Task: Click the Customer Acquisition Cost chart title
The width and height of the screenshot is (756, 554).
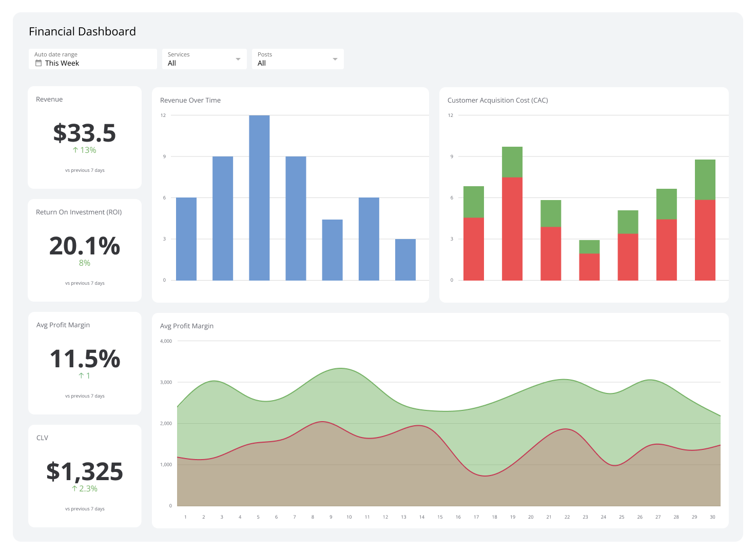Action: tap(497, 100)
